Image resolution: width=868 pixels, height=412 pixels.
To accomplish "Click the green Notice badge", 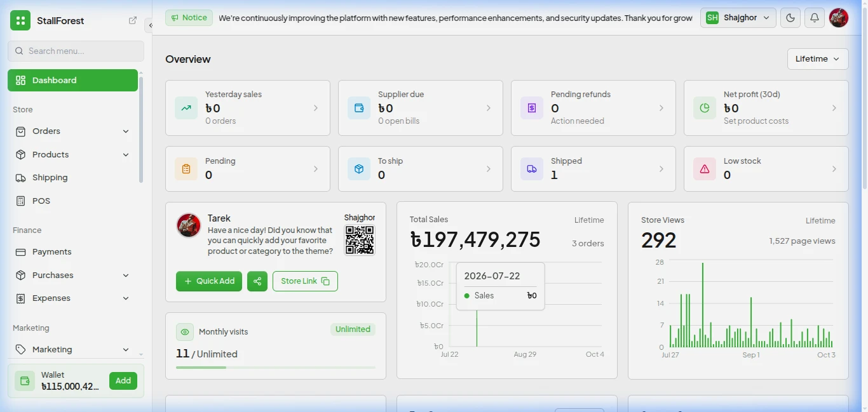I will (189, 18).
